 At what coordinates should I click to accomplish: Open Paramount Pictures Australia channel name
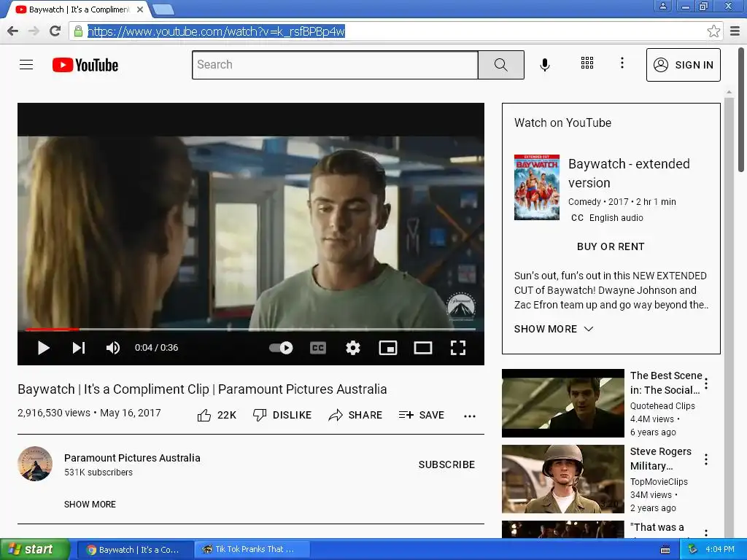coord(132,458)
